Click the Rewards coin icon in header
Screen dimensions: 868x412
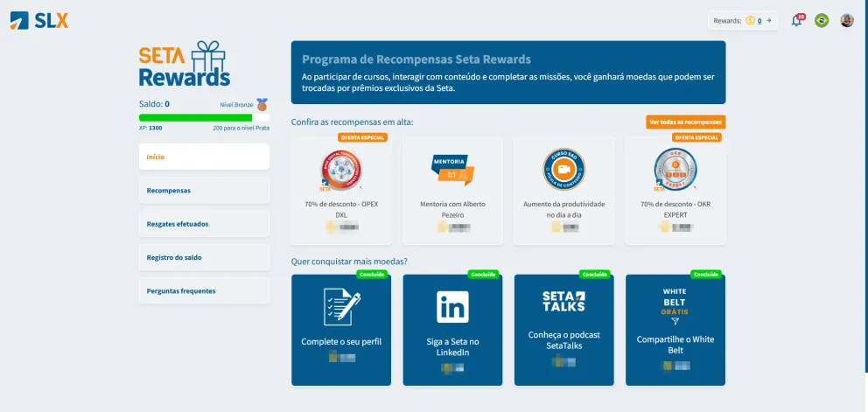pos(750,20)
